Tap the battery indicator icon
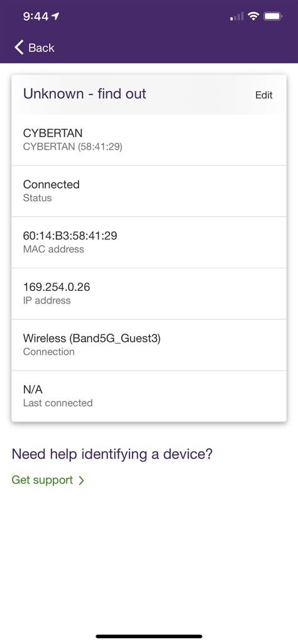 [x=273, y=16]
